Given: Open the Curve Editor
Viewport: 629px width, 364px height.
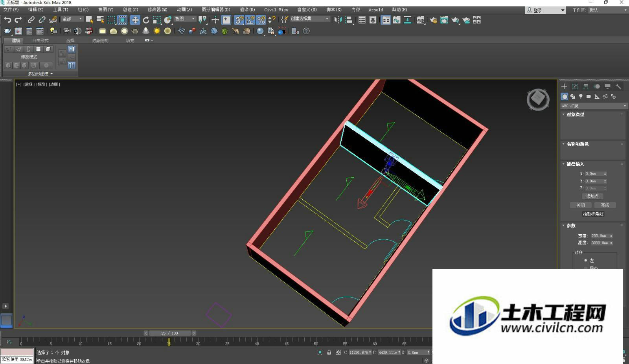Looking at the screenshot, I should coord(397,20).
